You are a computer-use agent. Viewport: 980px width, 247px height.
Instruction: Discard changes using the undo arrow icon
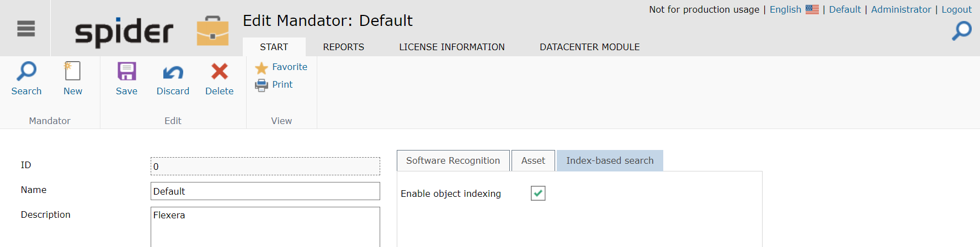pos(173,72)
